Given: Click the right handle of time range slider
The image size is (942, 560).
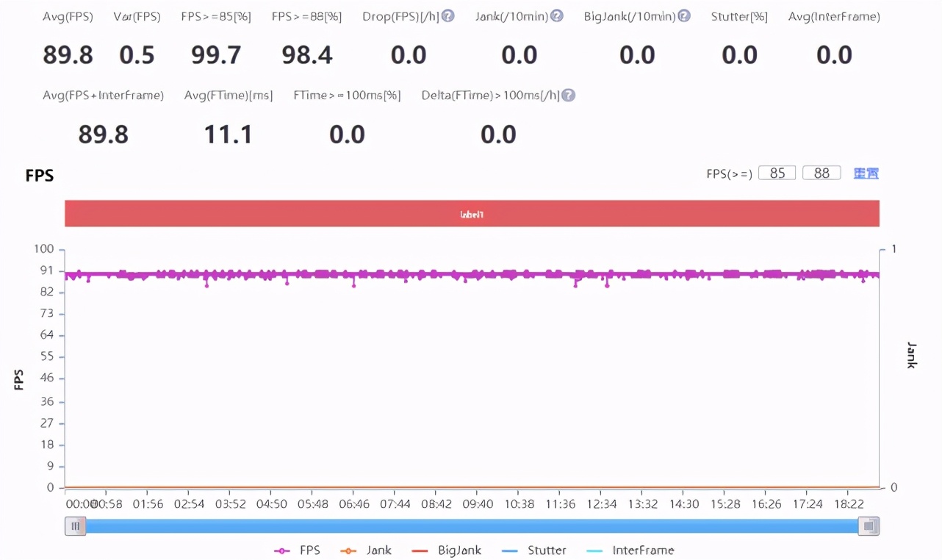Looking at the screenshot, I should [x=869, y=526].
